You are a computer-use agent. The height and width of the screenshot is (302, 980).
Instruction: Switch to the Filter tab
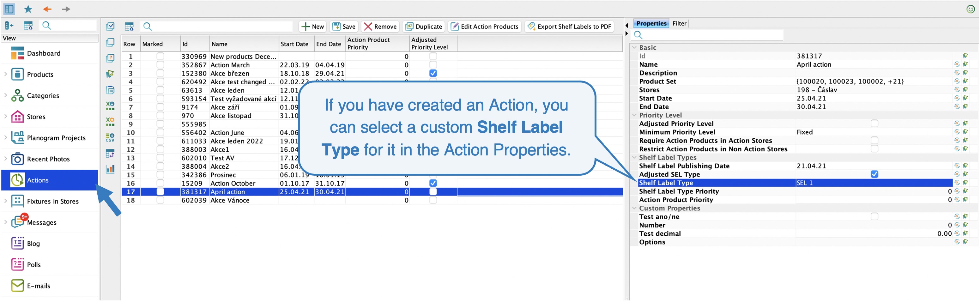coord(679,24)
